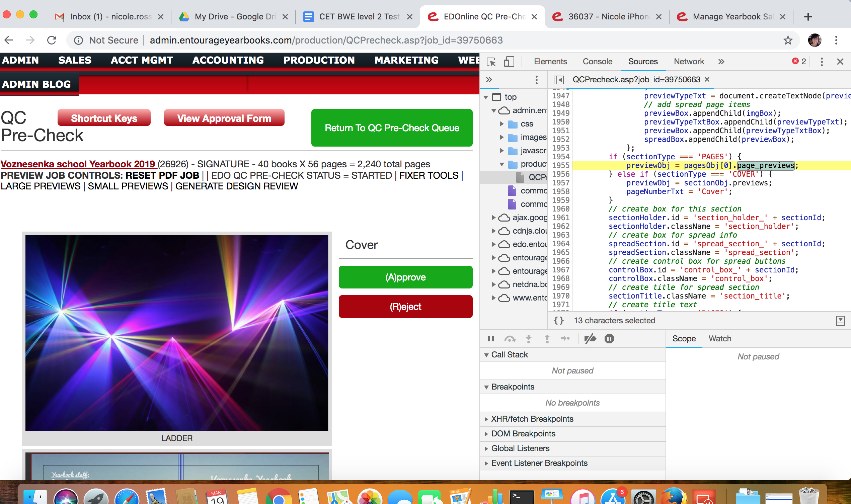
Task: Click the hide navigator pane icon
Action: (x=558, y=79)
